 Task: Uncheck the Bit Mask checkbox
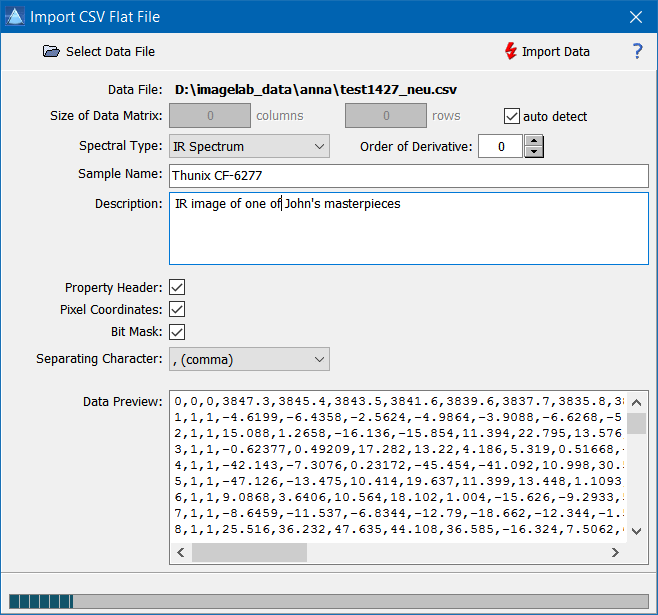(x=177, y=332)
